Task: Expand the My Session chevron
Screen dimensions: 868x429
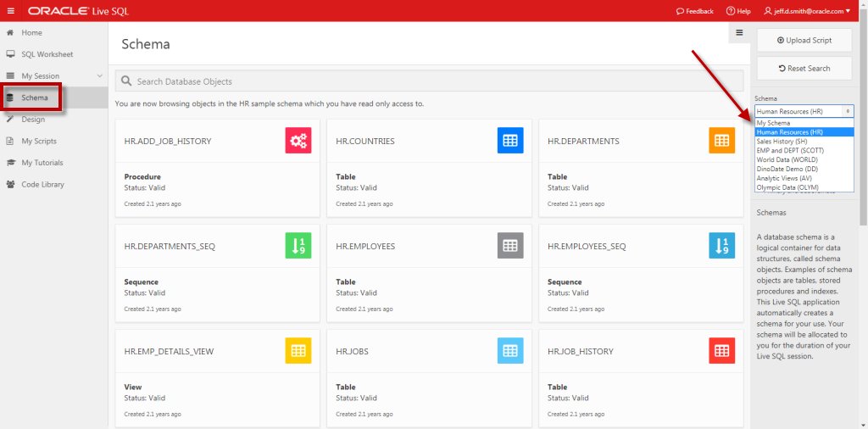Action: (100, 75)
